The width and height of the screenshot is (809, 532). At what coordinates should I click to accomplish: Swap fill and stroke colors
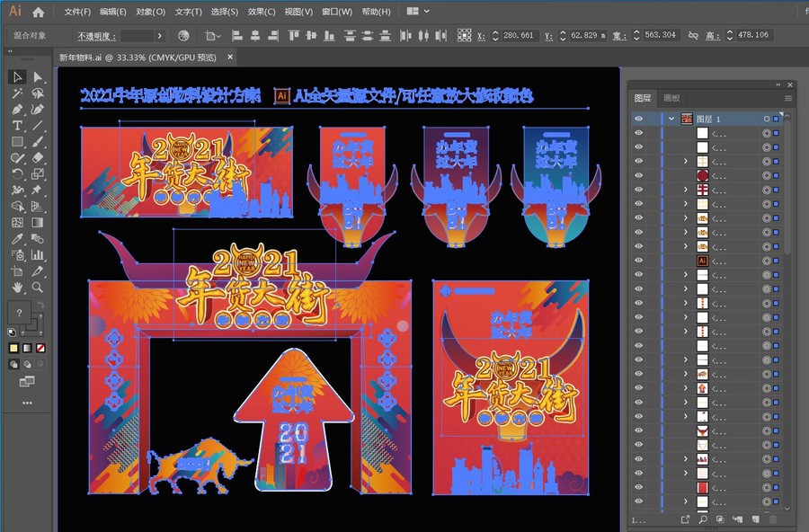coord(40,305)
